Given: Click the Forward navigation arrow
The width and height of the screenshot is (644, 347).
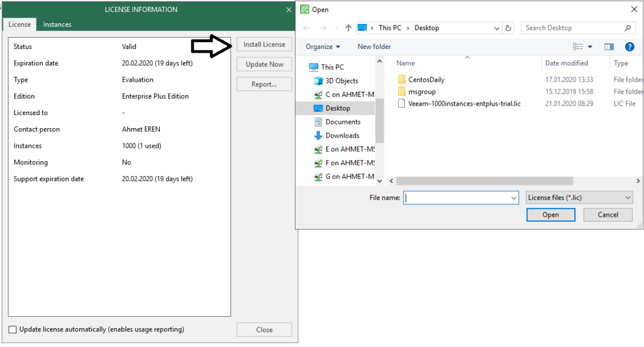Looking at the screenshot, I should point(323,28).
